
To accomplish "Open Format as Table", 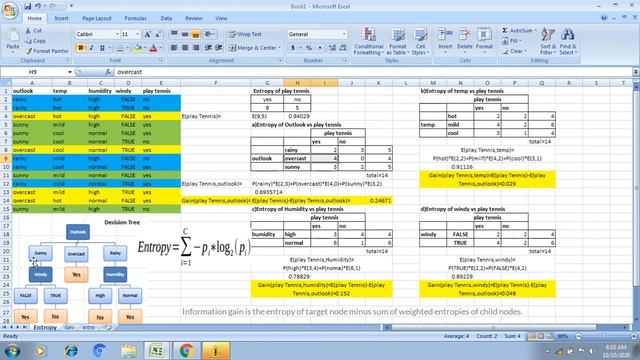I will tap(397, 41).
